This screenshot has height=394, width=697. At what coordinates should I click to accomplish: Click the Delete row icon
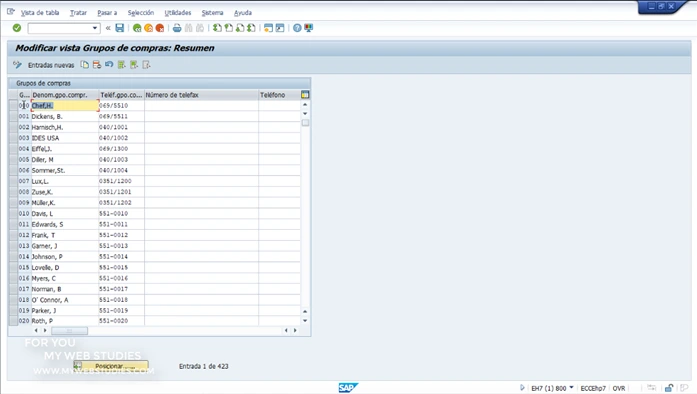(x=96, y=65)
